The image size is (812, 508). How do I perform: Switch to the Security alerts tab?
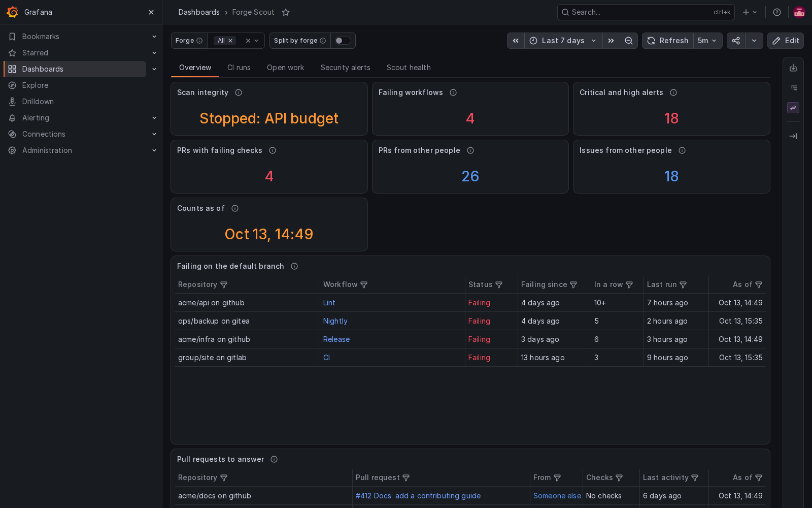pos(346,68)
